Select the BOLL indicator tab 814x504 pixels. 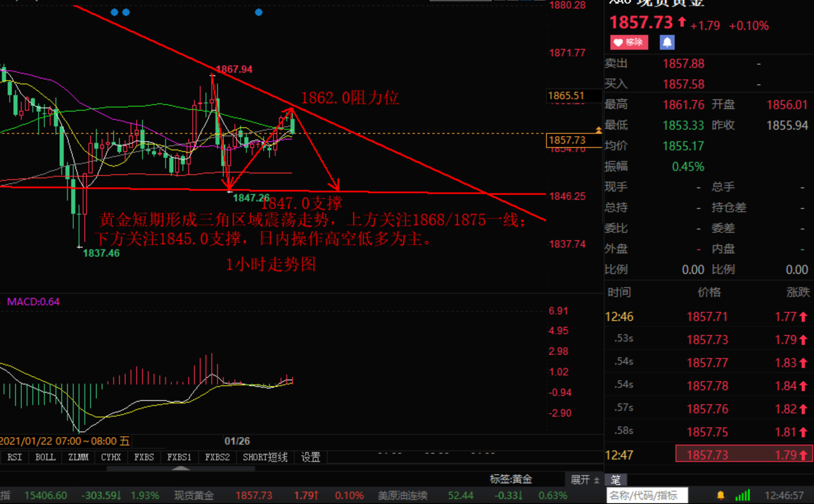(x=45, y=457)
